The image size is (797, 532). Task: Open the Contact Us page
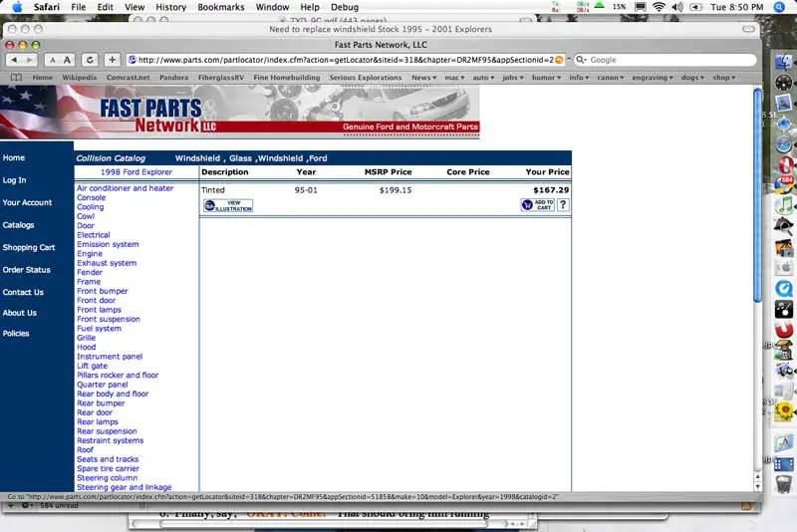pyautogui.click(x=23, y=292)
